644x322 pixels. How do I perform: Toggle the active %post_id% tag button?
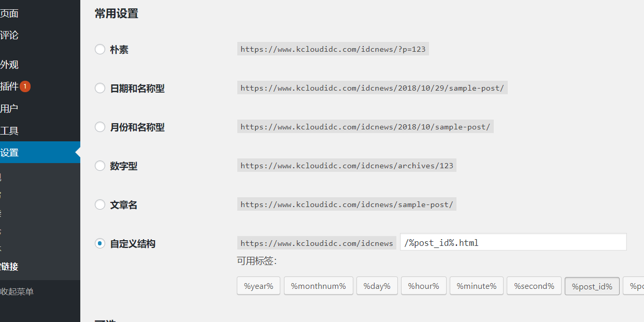click(592, 286)
